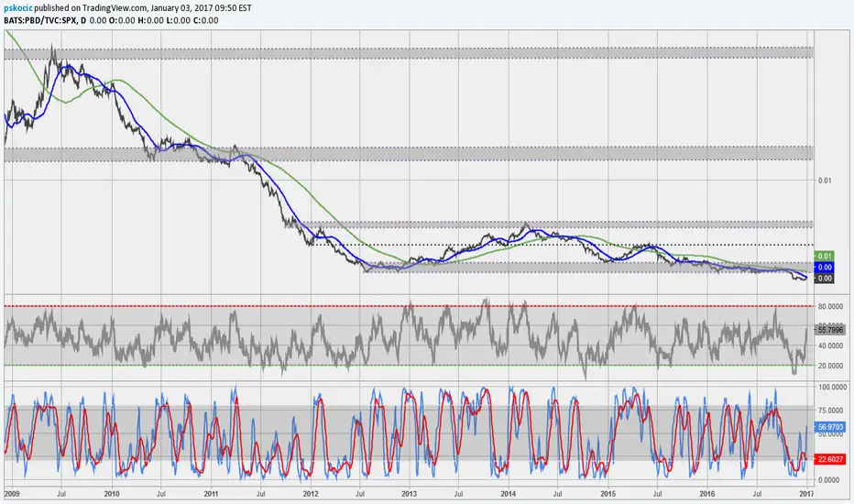854x504 pixels.
Task: Open the pskocic author profile link
Action: coord(18,8)
